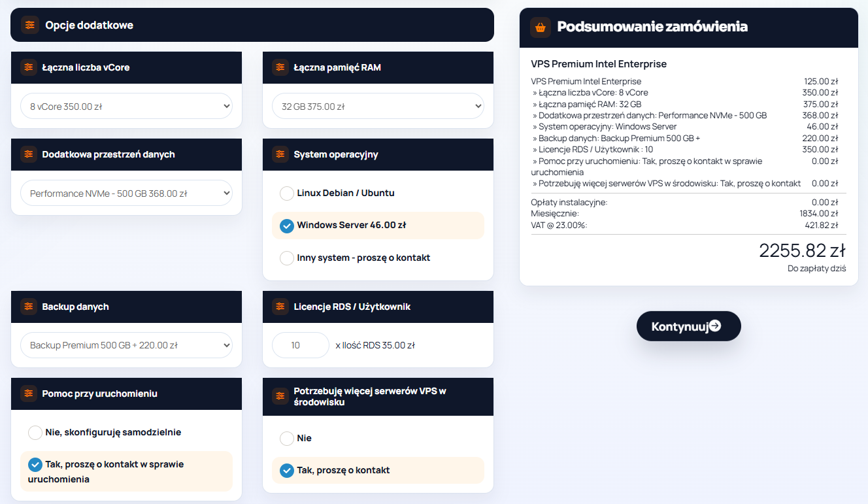Click the icon beside Dodatkowa przestrzeń danych

(x=29, y=154)
